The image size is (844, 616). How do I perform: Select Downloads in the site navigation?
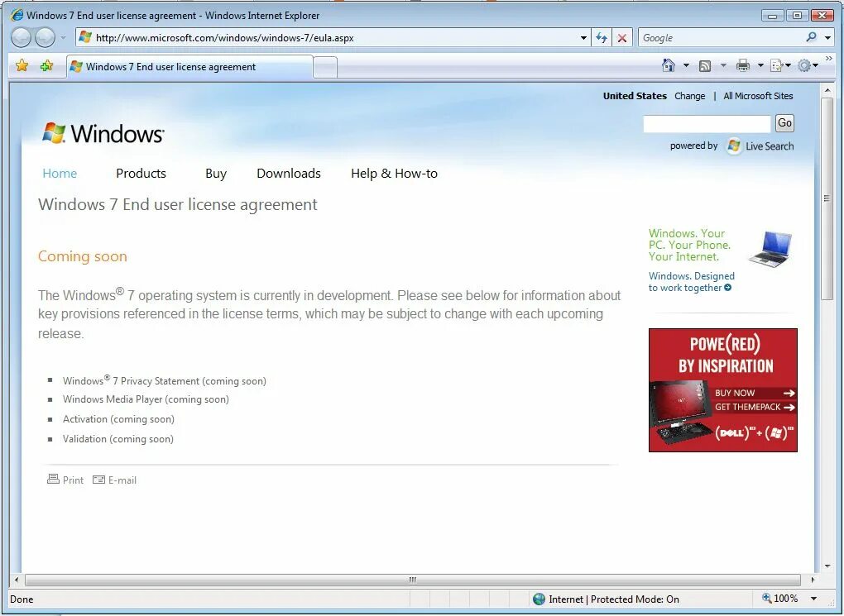tap(288, 174)
